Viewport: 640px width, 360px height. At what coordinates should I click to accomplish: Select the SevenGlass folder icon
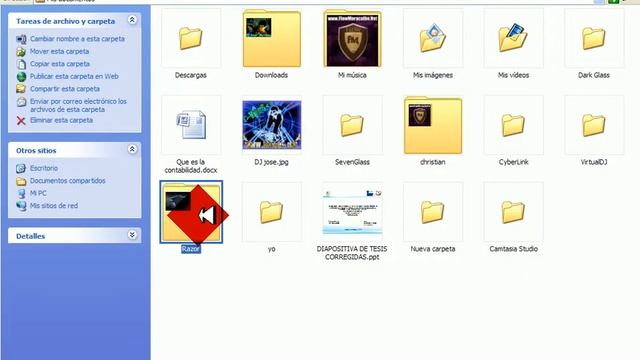click(x=352, y=125)
